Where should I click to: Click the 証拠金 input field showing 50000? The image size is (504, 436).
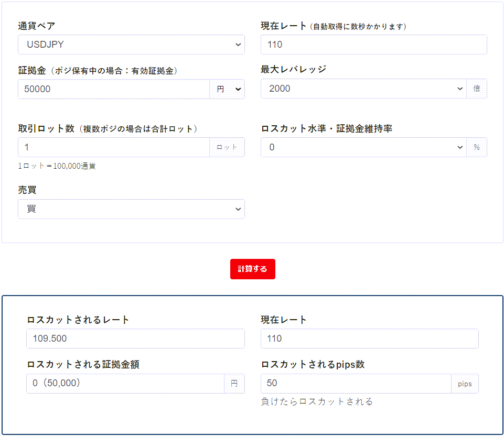pyautogui.click(x=113, y=89)
